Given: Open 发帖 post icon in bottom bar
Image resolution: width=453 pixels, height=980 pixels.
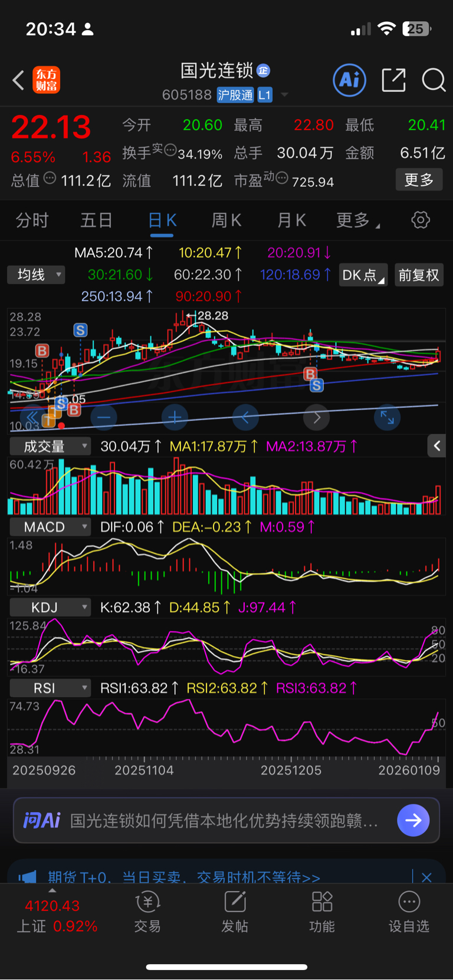Looking at the screenshot, I should 235,912.
